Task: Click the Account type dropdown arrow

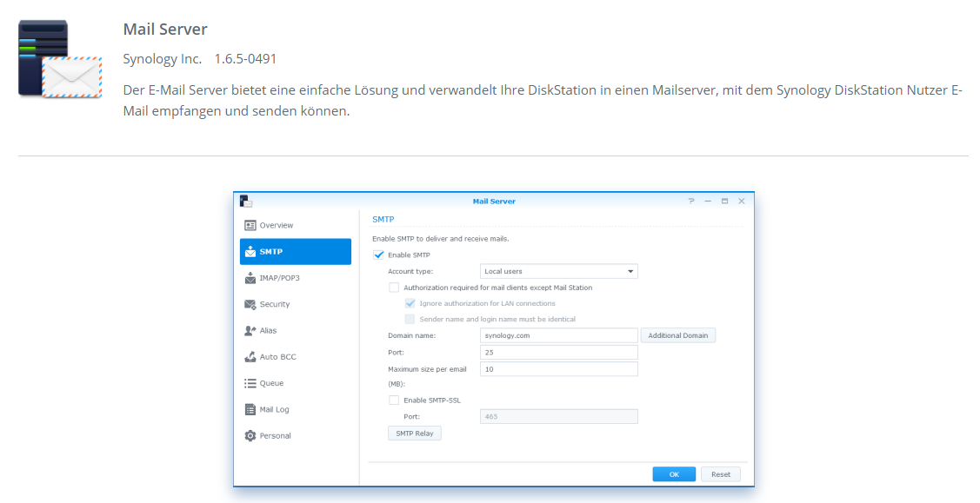Action: pos(630,271)
